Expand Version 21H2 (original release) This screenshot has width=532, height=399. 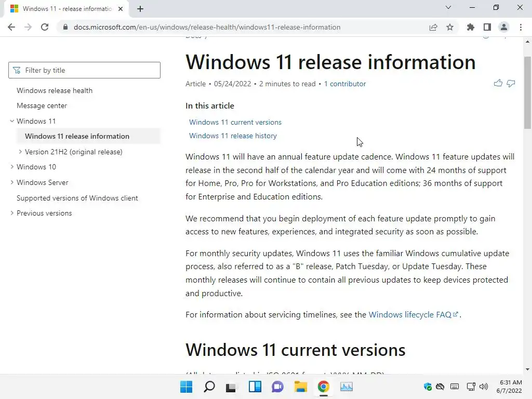click(20, 152)
